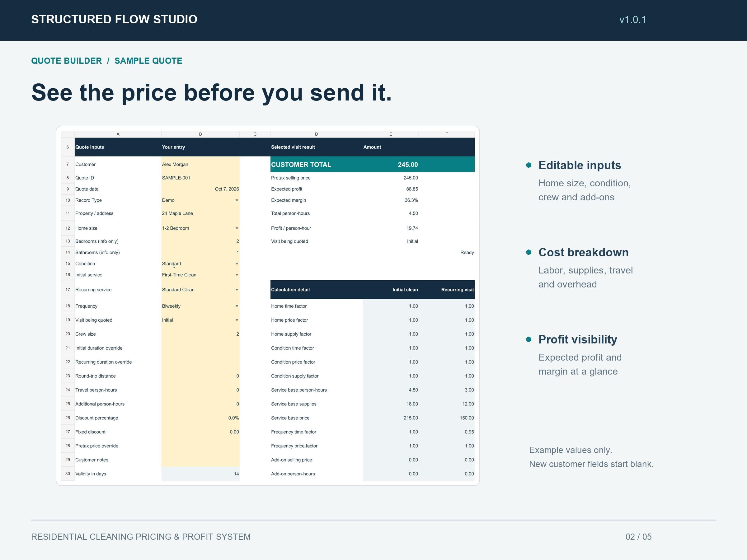The image size is (747, 560).
Task: Click the Customer notes entry cell
Action: 200,460
